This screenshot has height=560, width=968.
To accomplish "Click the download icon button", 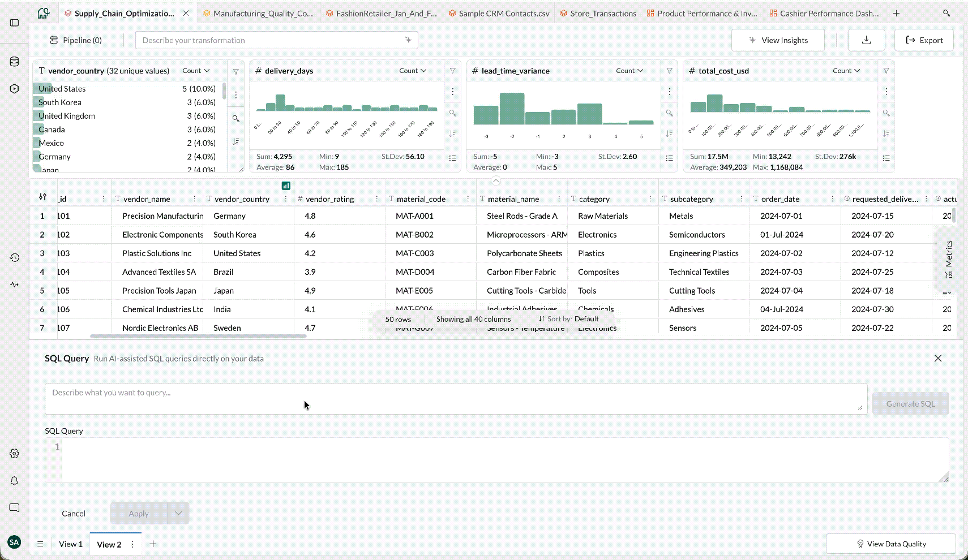I will (x=866, y=40).
